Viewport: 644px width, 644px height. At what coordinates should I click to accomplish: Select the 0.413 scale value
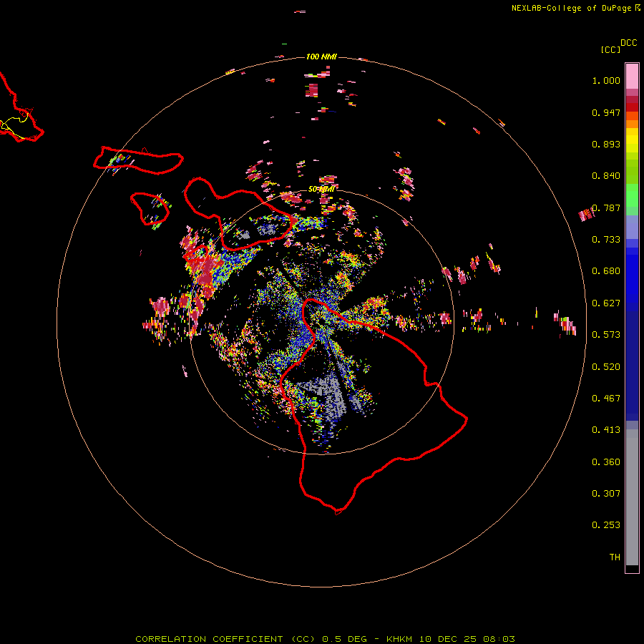(606, 430)
